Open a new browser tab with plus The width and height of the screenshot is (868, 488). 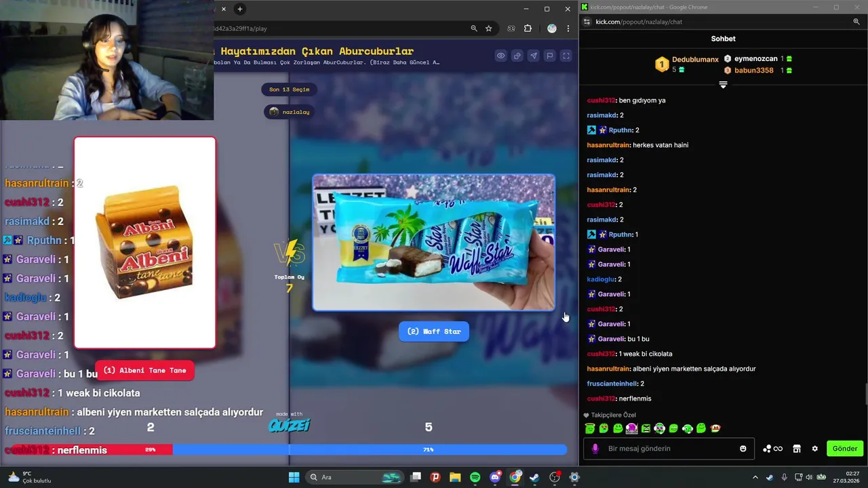coord(239,9)
